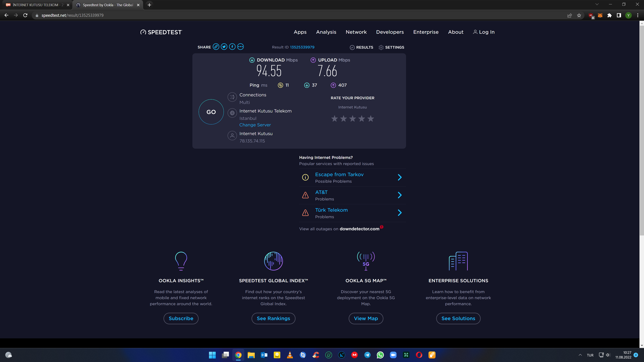The width and height of the screenshot is (644, 362).
Task: Open downdetector.com link
Action: pos(359,229)
